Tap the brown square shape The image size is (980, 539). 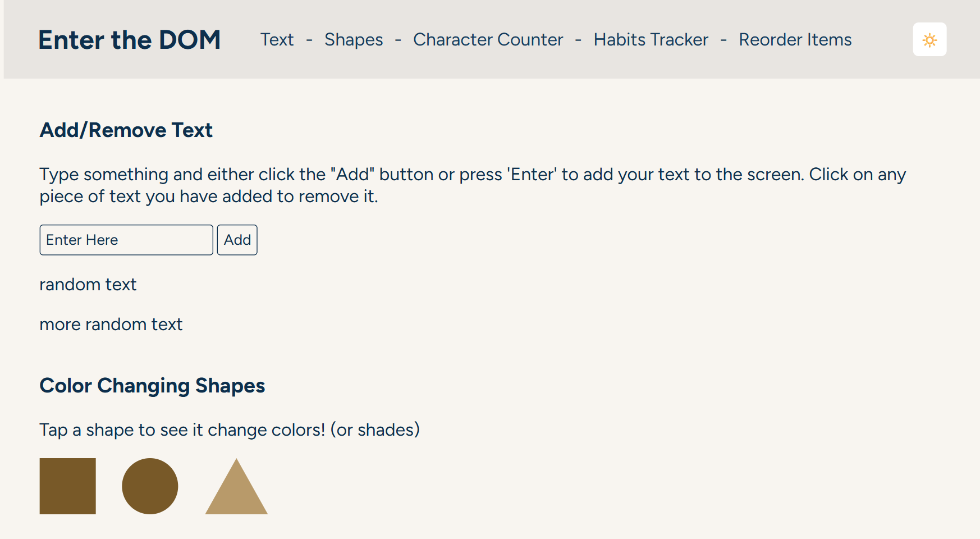pos(67,486)
